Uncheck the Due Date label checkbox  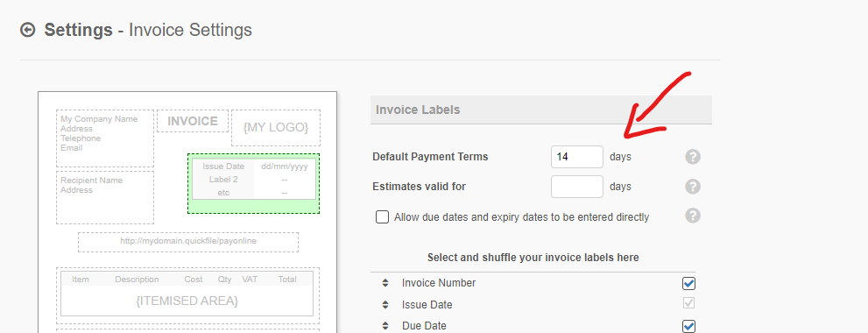[688, 326]
